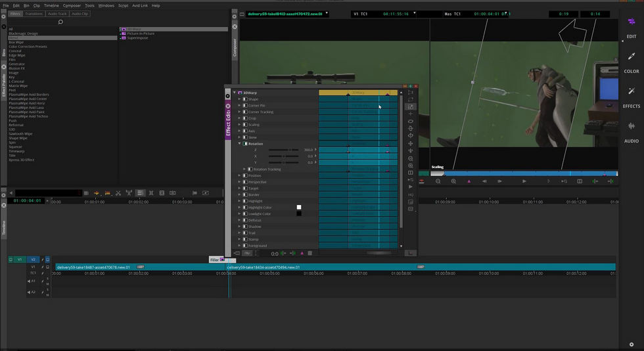Click the split view icon in Effect Editor
Viewport: 644px width, 351px height.
pyautogui.click(x=410, y=173)
